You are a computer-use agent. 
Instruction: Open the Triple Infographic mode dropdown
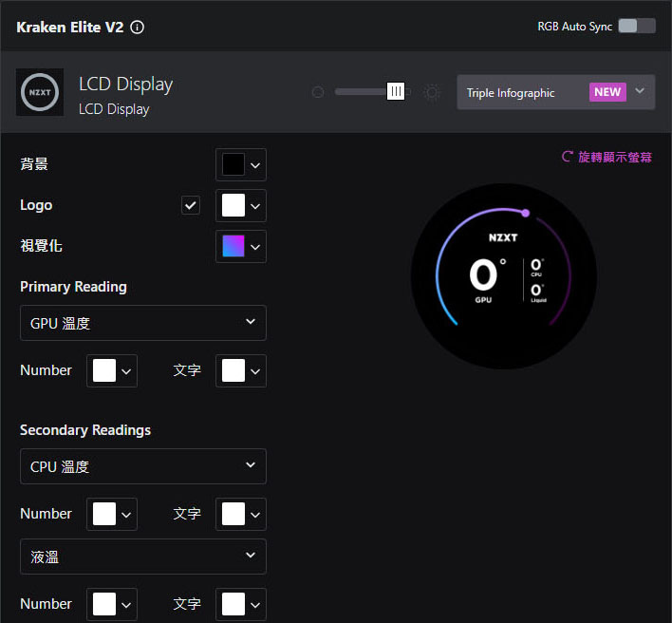pyautogui.click(x=556, y=92)
